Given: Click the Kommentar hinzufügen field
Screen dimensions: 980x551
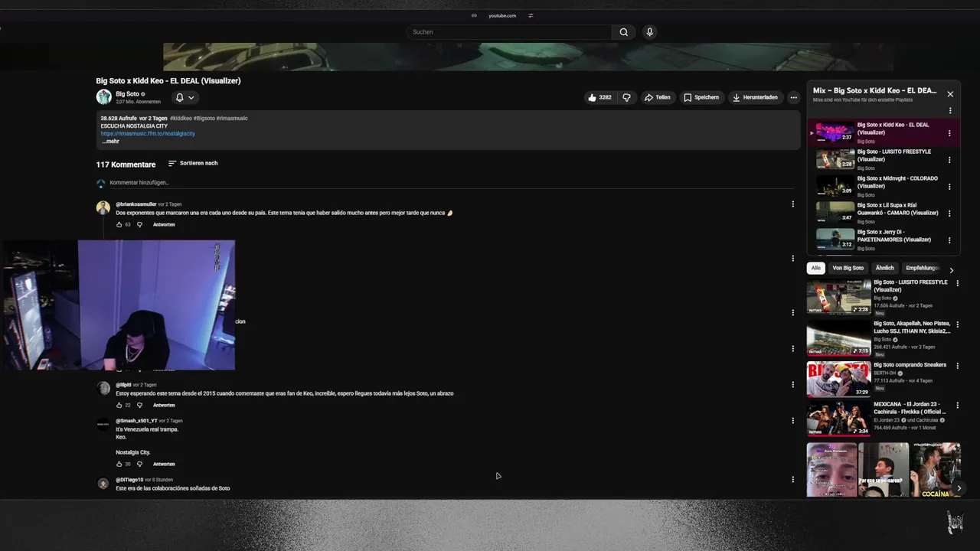Looking at the screenshot, I should 452,183.
